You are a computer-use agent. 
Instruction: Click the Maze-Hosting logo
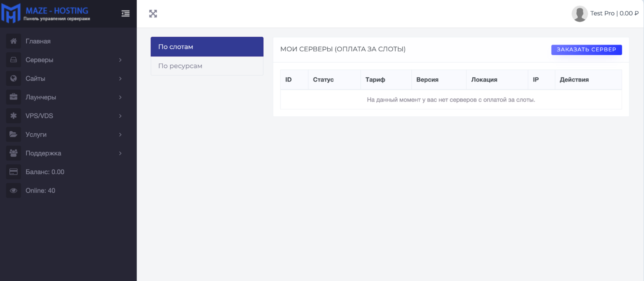tap(45, 14)
